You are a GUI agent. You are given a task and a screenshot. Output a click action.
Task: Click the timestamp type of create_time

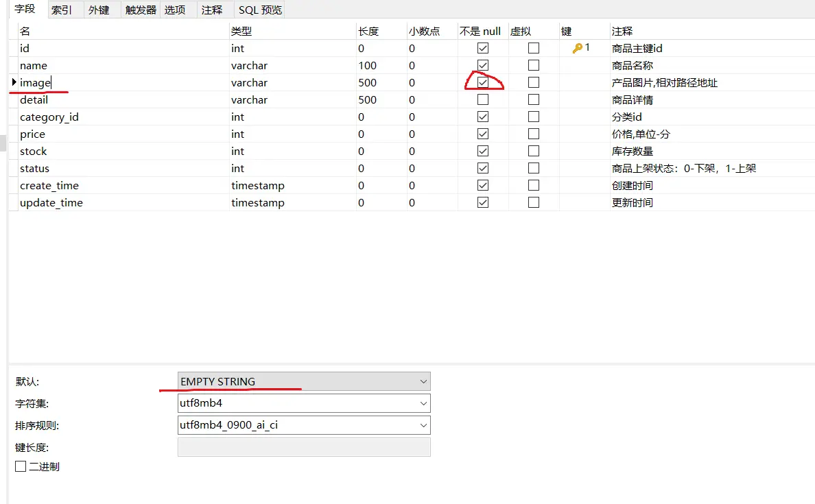pos(258,186)
